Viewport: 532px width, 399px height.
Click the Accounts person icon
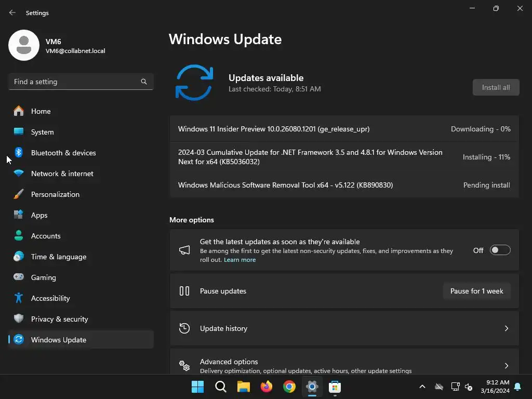click(19, 235)
